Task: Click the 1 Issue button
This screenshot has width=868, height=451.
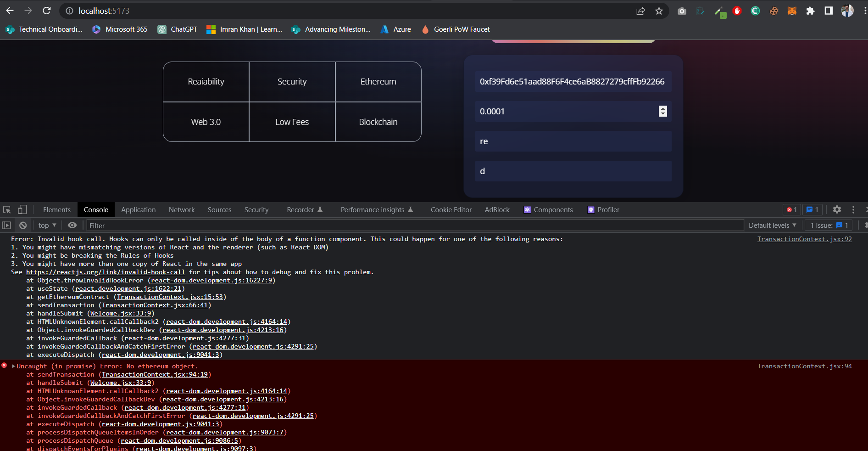Action: click(x=829, y=225)
